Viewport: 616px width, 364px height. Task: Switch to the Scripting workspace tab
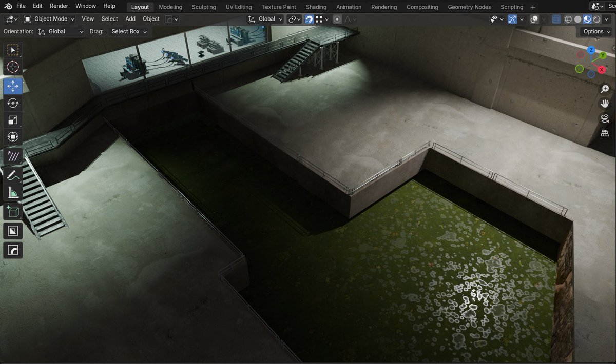[512, 7]
